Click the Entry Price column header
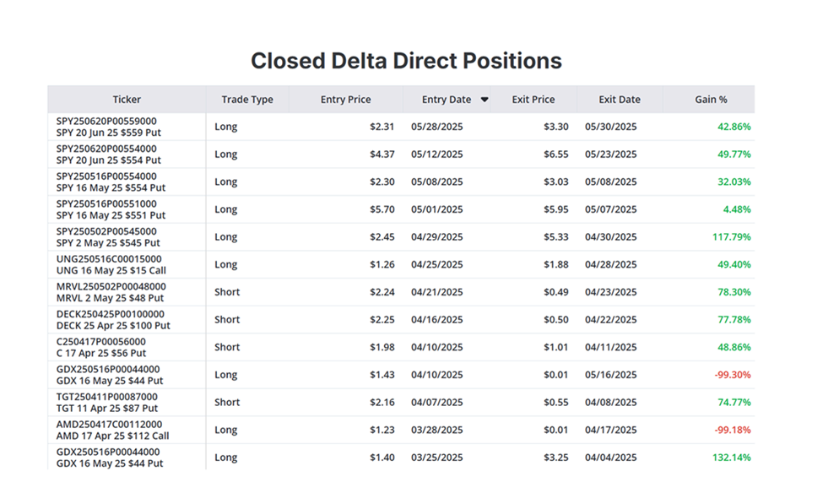This screenshot has height=504, width=823. pos(345,100)
